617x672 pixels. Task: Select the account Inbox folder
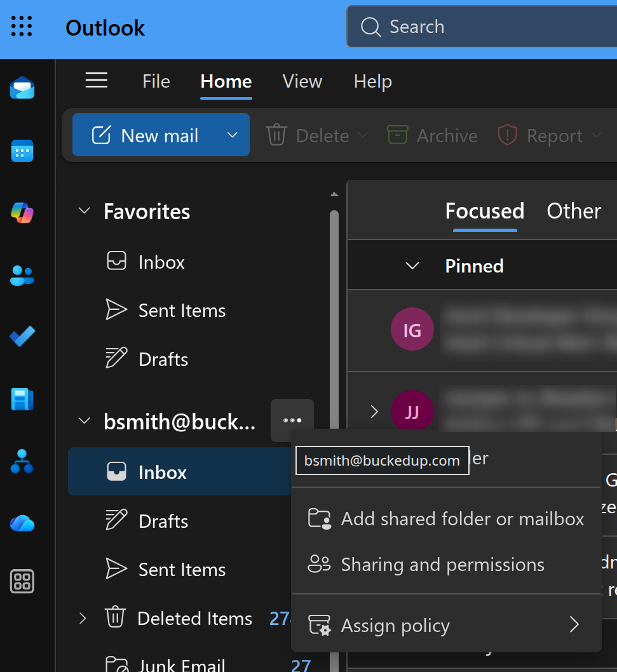[180, 472]
